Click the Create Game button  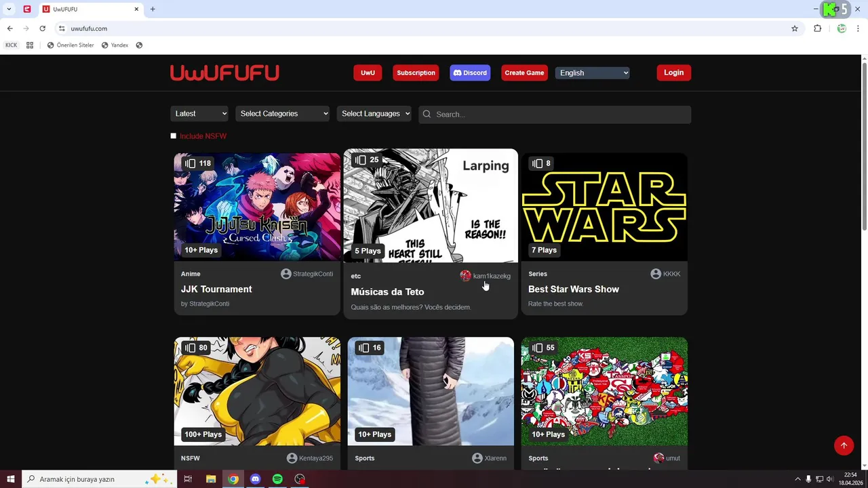(x=524, y=73)
